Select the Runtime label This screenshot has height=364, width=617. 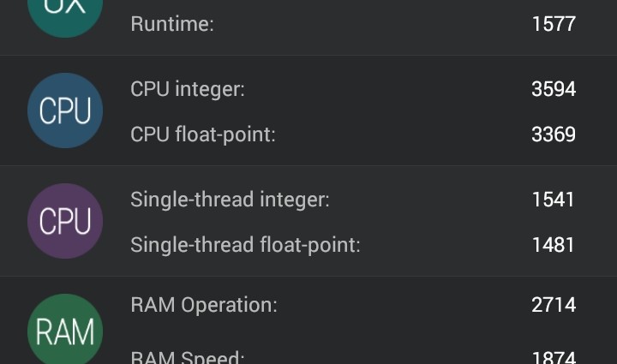(171, 24)
